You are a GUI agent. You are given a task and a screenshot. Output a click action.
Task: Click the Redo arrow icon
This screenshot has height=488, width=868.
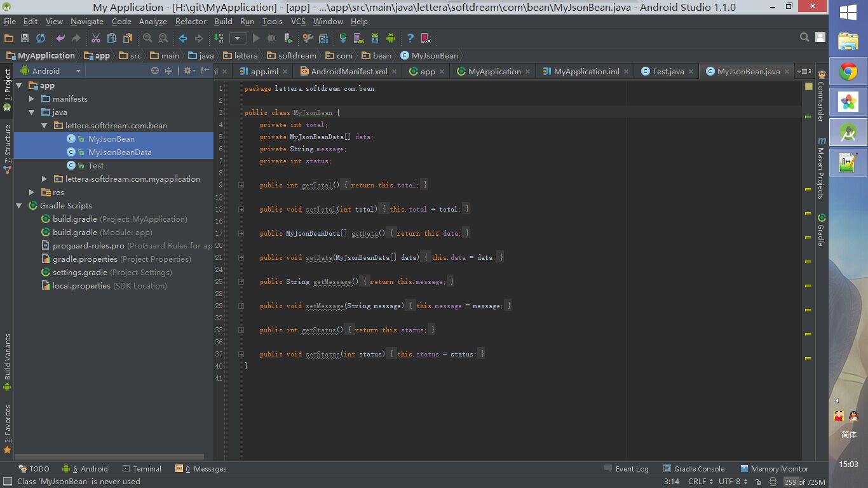coord(76,38)
